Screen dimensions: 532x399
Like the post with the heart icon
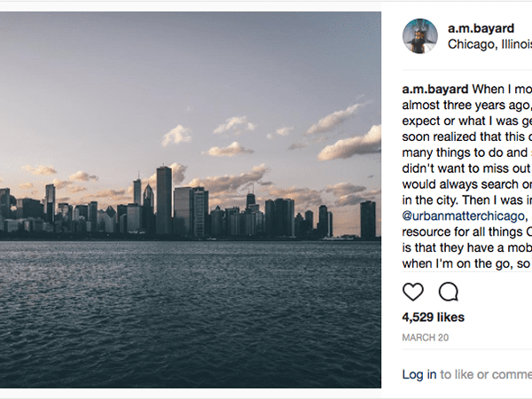(x=413, y=292)
